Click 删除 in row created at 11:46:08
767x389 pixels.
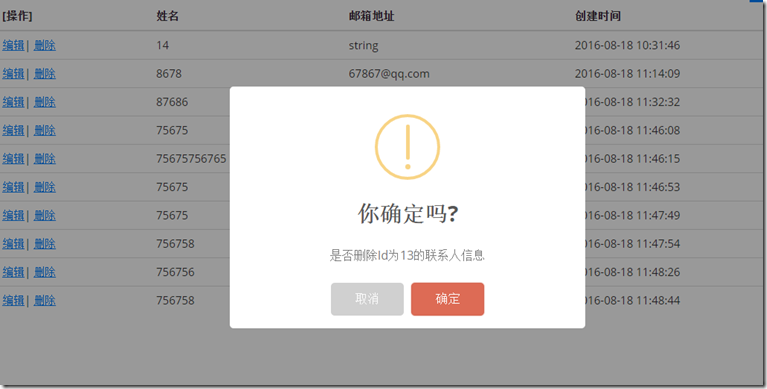click(45, 131)
